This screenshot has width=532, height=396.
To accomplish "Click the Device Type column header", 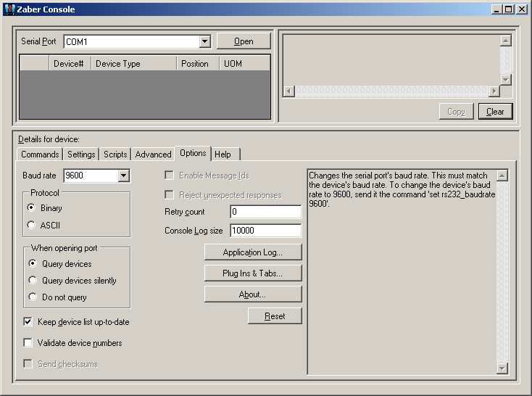I will (x=133, y=64).
